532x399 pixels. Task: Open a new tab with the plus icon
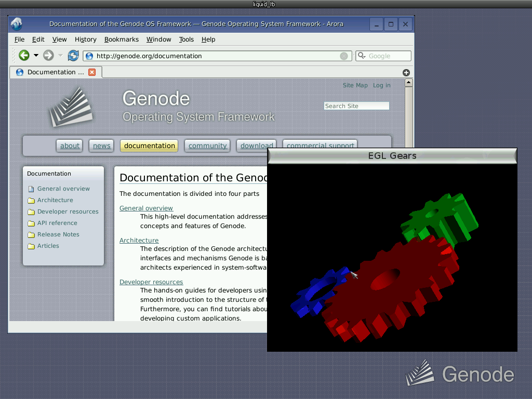pos(406,72)
